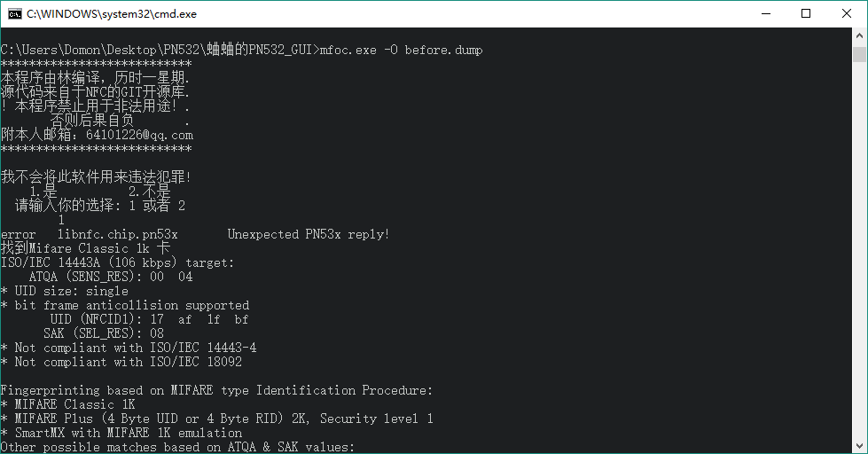868x454 pixels.
Task: Click the MIFARE Classic 1K fingerprint line
Action: [67, 404]
